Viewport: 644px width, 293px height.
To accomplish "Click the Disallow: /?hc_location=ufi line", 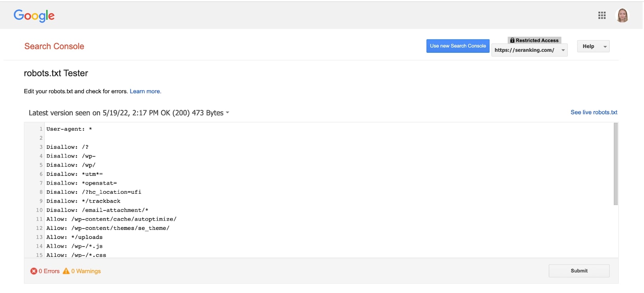I will point(94,192).
